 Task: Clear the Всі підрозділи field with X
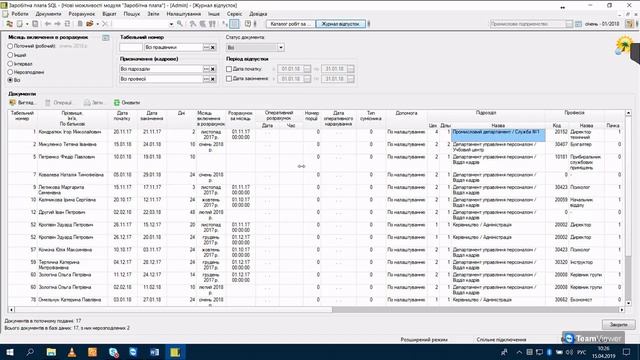[213, 69]
